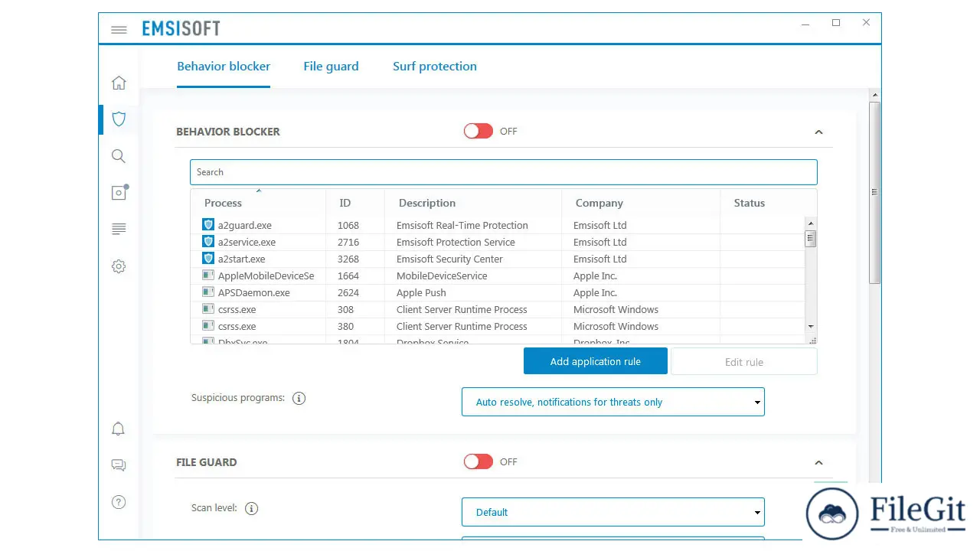Click the icon of APSDaemon.exe process
The width and height of the screenshot is (980, 551).
(207, 292)
